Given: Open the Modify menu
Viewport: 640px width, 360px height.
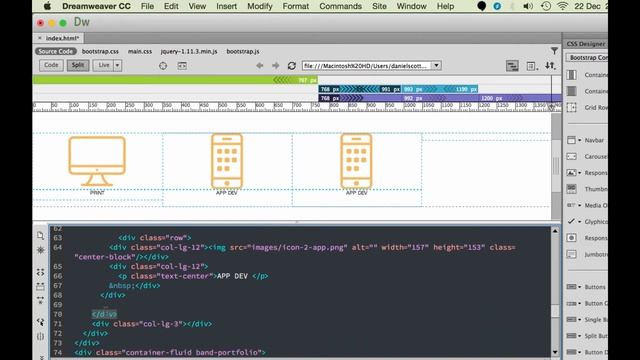Looking at the screenshot, I should tap(260, 6).
